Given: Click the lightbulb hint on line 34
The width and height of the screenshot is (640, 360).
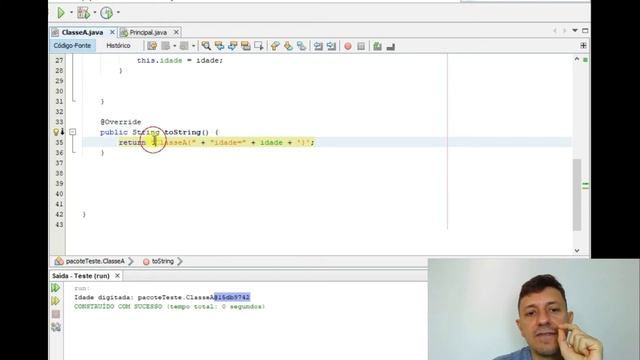Looking at the screenshot, I should click(56, 132).
